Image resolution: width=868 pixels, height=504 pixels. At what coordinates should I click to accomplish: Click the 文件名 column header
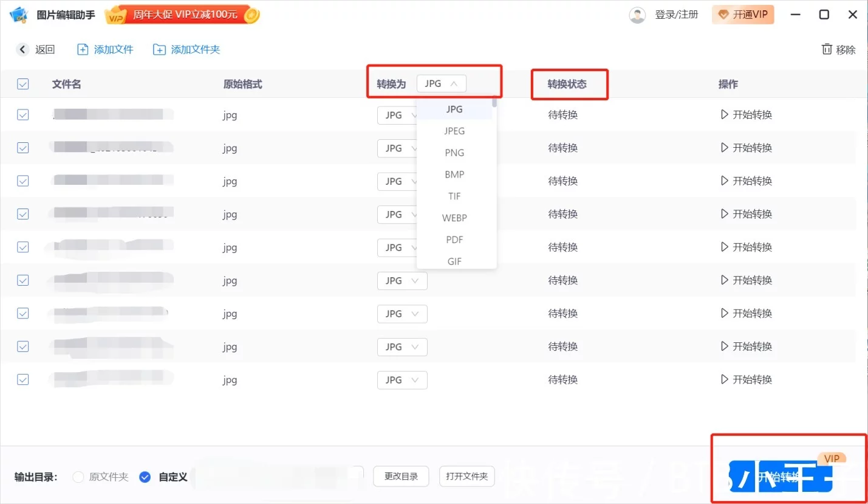(x=67, y=85)
